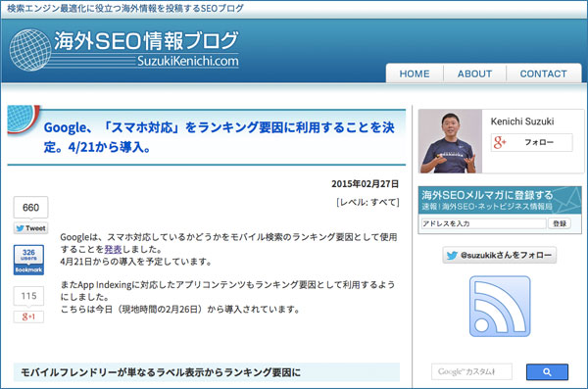Viewport: 588px width, 389px height.
Task: Click the line 4月21日からの導入を予定しています
Action: tap(136, 262)
